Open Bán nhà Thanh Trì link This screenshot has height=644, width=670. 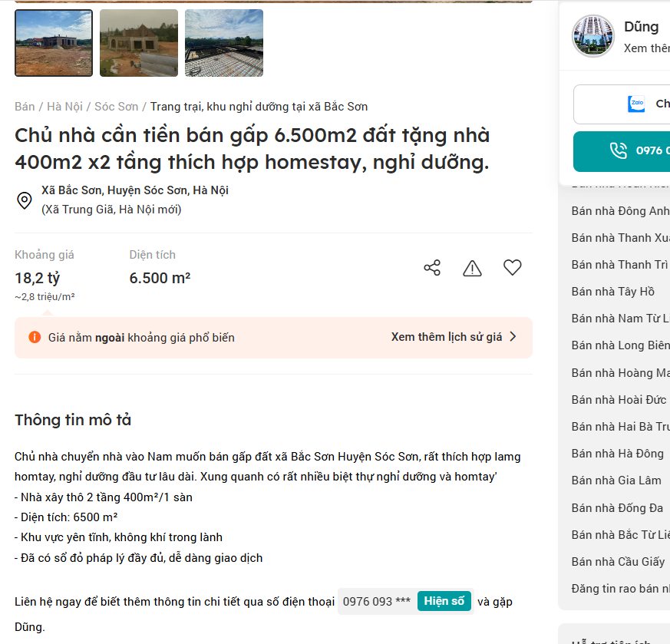point(619,265)
